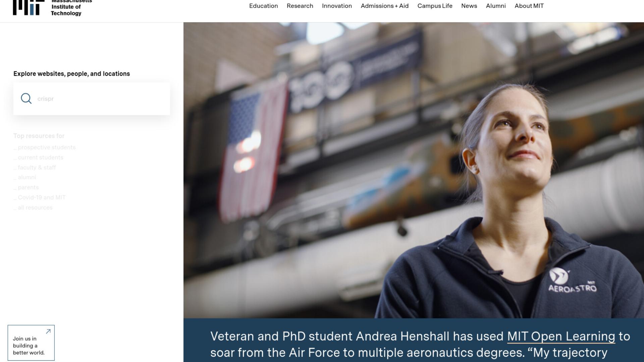Select faculty & staff resources link

click(35, 168)
